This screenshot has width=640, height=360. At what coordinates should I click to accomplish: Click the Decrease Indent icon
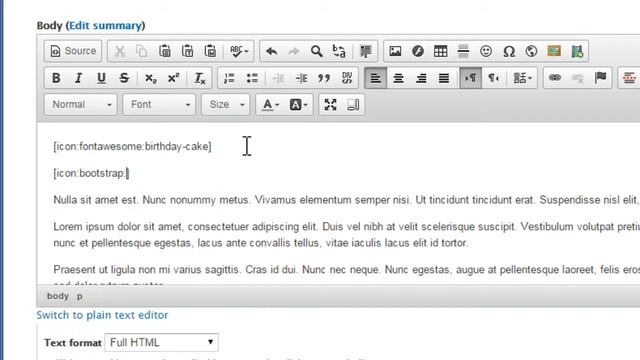(x=279, y=78)
